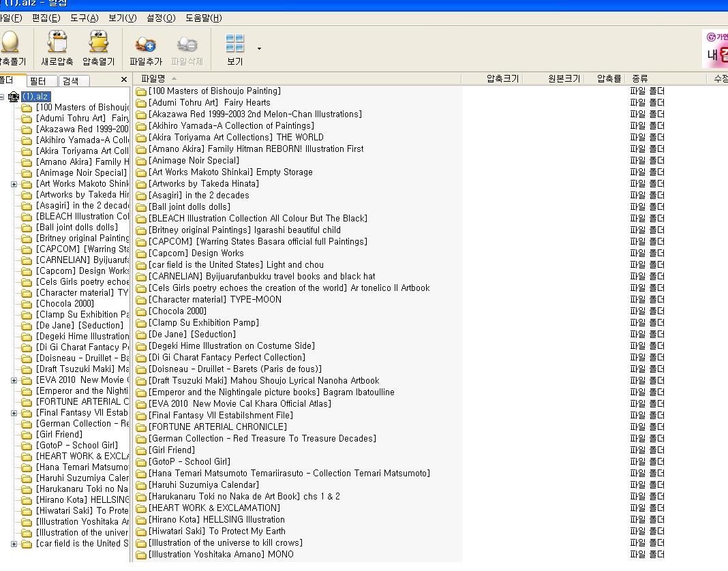Sort by the 압축크기 column header

click(502, 79)
